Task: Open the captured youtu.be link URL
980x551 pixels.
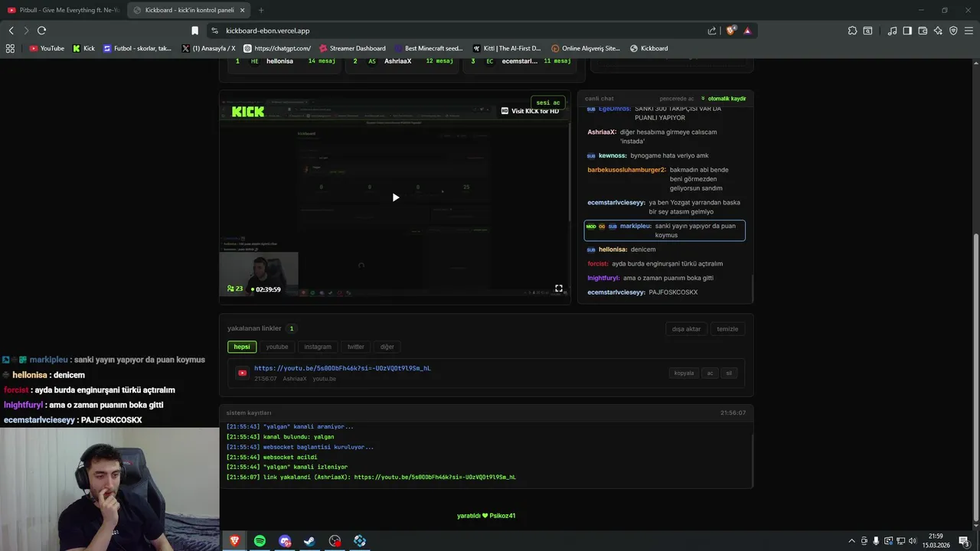Action: pyautogui.click(x=342, y=368)
